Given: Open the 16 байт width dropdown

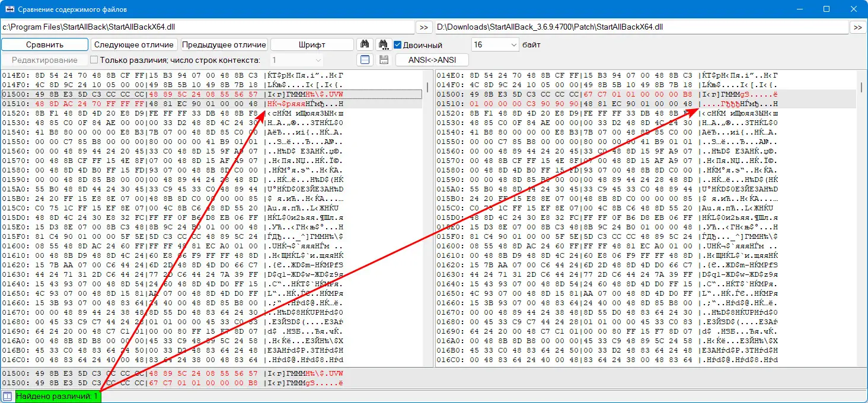Looking at the screenshot, I should tap(495, 44).
